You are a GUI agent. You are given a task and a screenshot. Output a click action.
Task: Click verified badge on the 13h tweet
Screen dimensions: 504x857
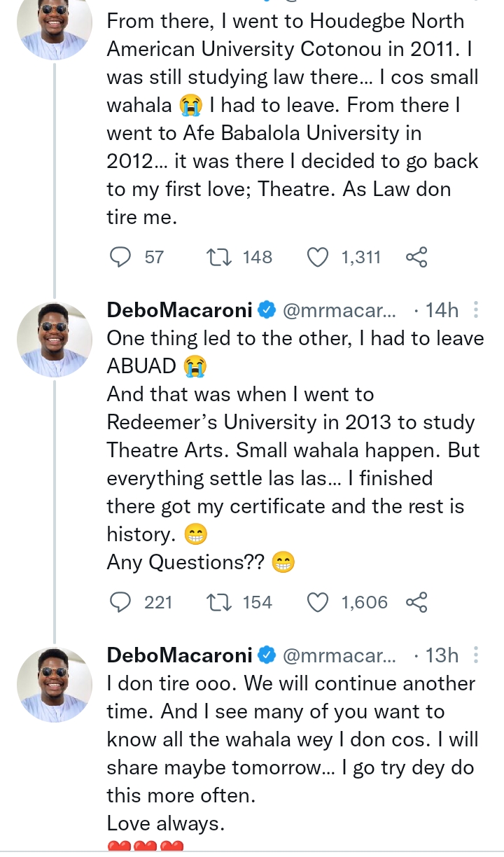click(267, 655)
